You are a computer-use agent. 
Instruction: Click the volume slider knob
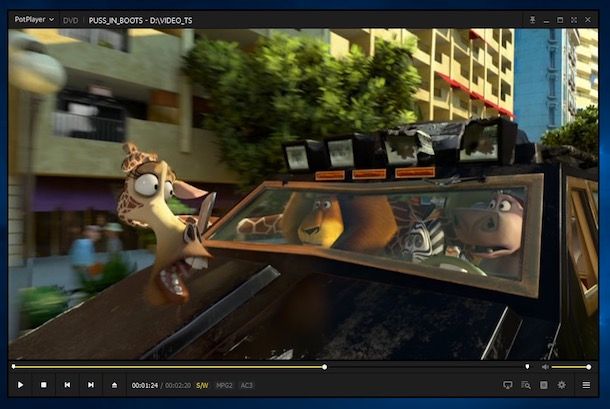point(589,367)
